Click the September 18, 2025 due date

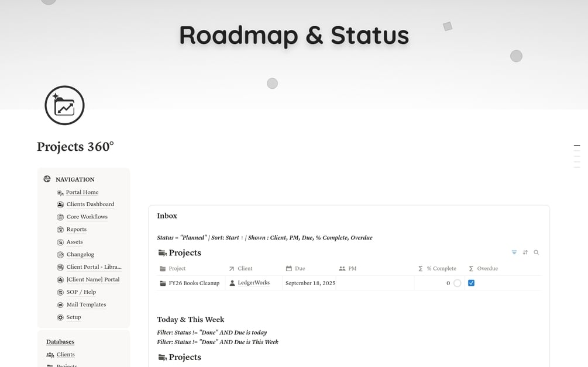point(311,283)
